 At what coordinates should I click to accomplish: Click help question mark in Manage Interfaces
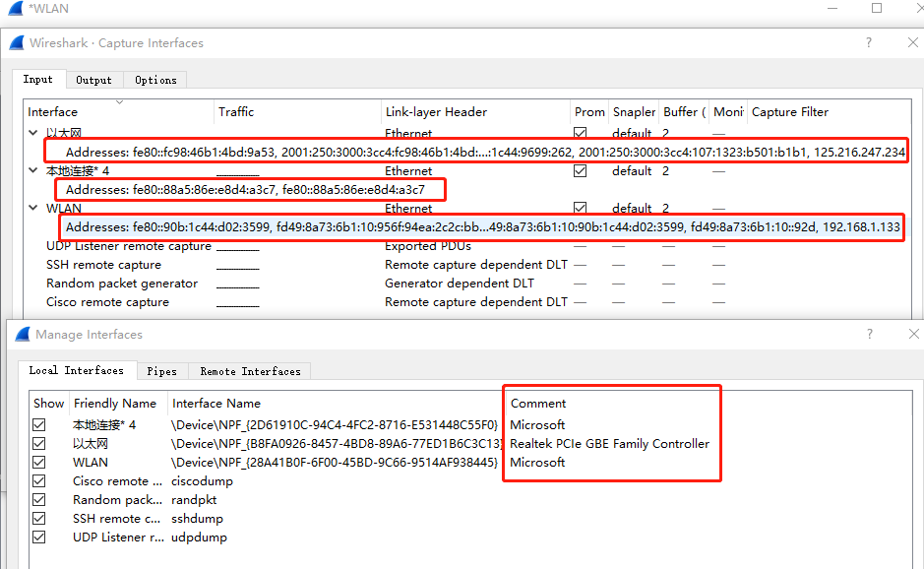[x=870, y=335]
